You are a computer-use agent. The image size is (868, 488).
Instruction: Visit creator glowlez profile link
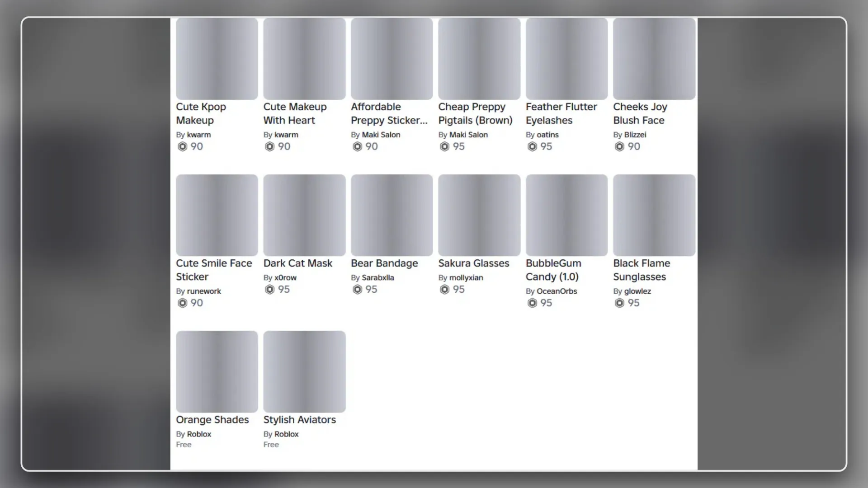[x=637, y=291]
